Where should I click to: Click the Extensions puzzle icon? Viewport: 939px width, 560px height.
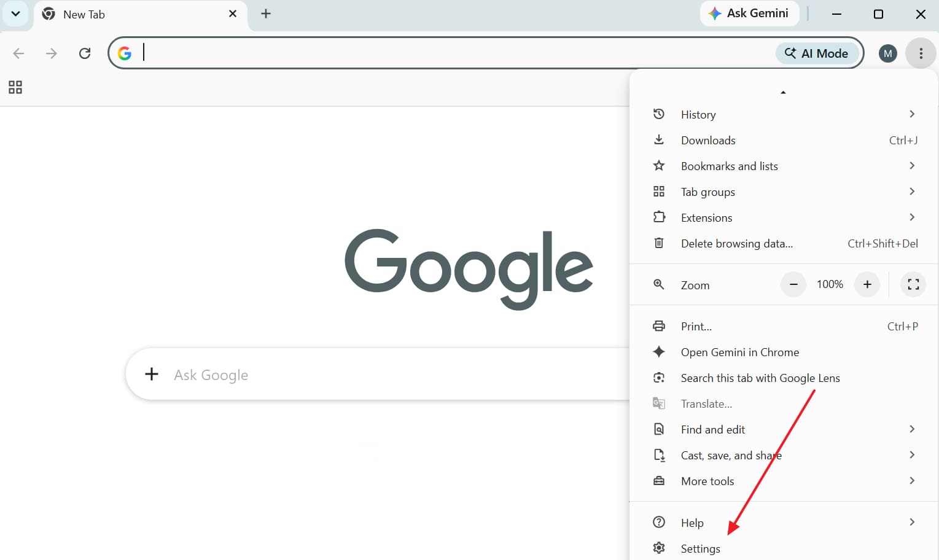point(659,217)
